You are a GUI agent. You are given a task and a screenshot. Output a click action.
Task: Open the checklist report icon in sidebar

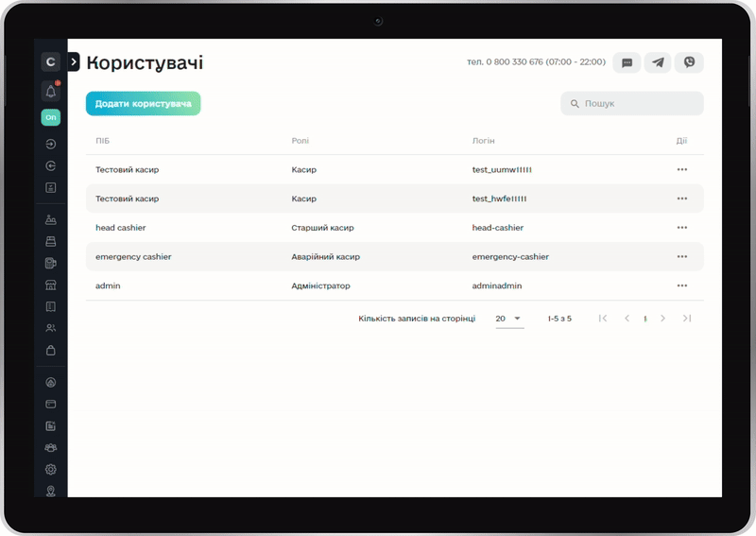coord(51,188)
